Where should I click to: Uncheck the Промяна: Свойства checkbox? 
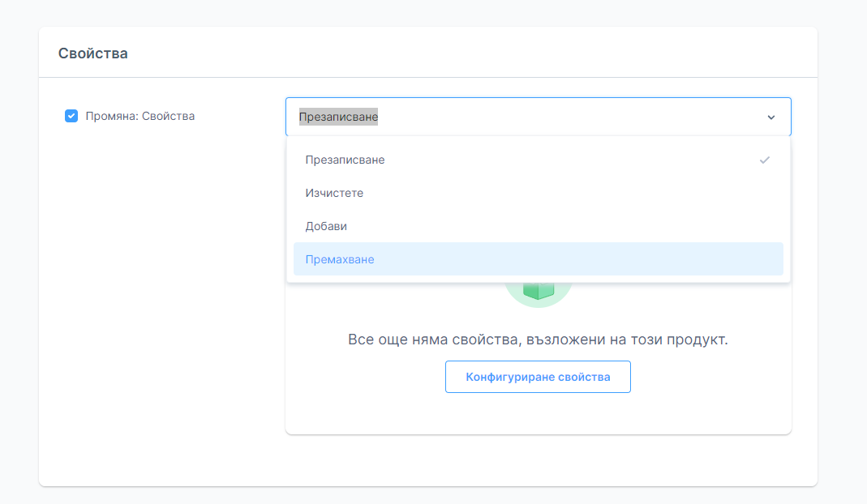tap(71, 116)
